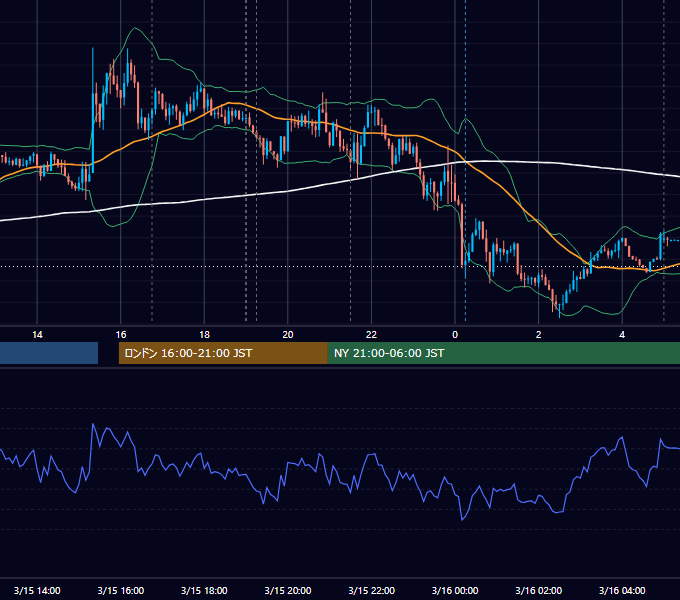Click the 3/15 18:00 time label
The width and height of the screenshot is (680, 600).
click(x=204, y=590)
